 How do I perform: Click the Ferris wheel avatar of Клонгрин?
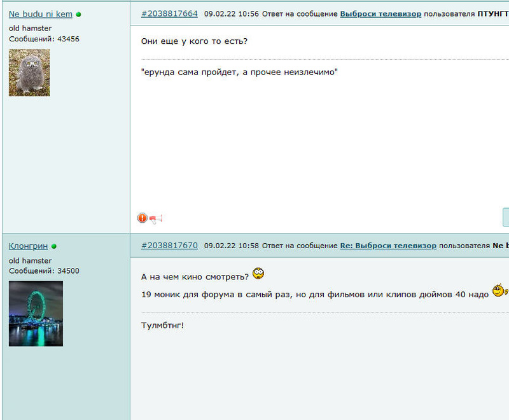tap(36, 314)
